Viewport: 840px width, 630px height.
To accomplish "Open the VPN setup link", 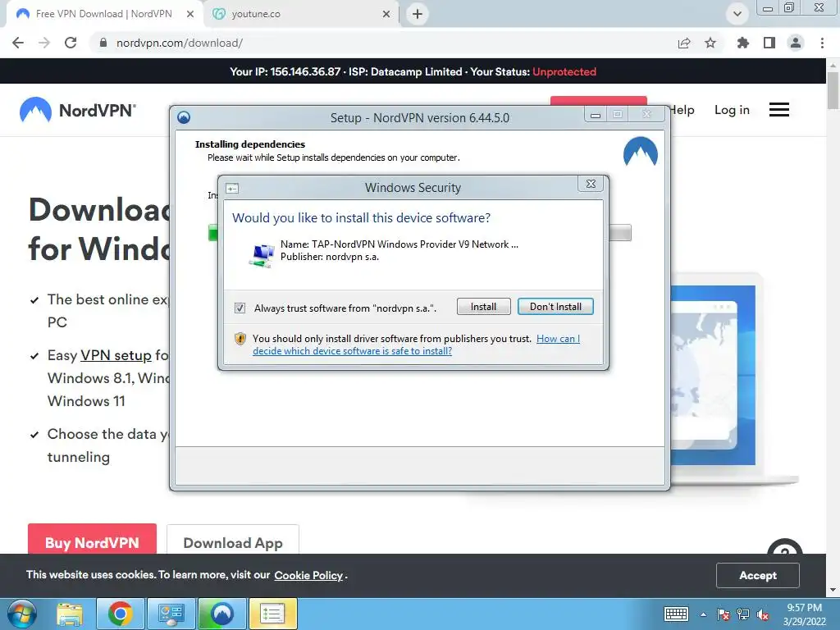I will click(116, 355).
